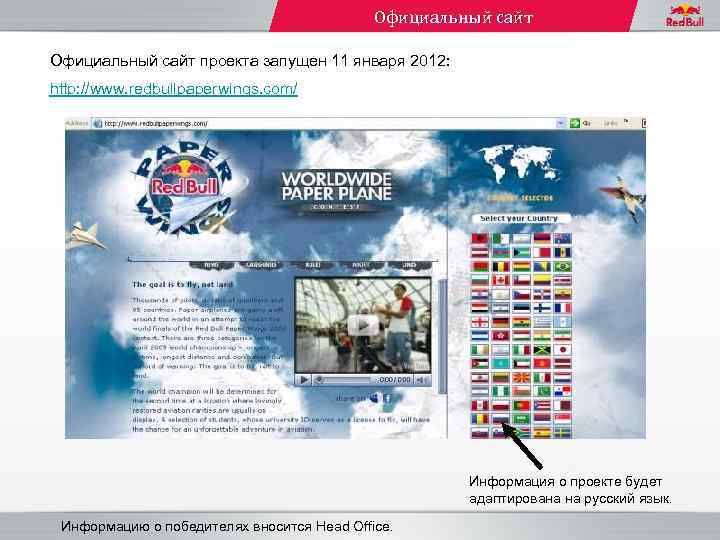Click the page icon before the URL
This screenshot has width=720, height=540.
point(97,124)
